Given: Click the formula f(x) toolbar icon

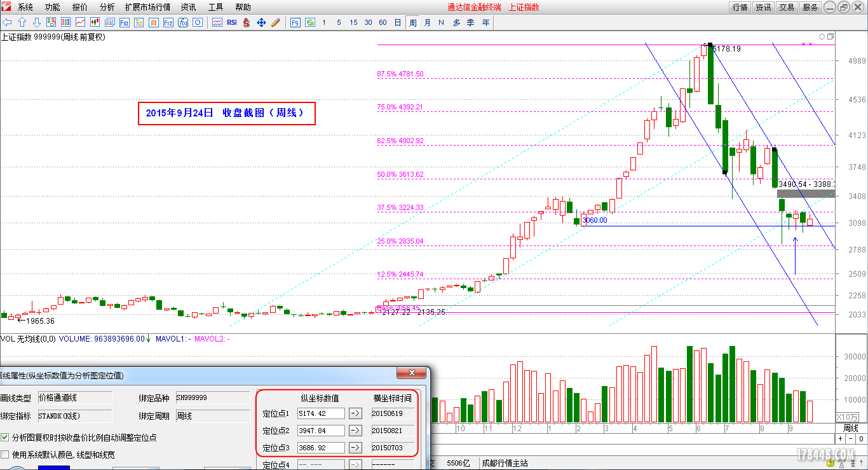Looking at the screenshot, I should point(183,22).
